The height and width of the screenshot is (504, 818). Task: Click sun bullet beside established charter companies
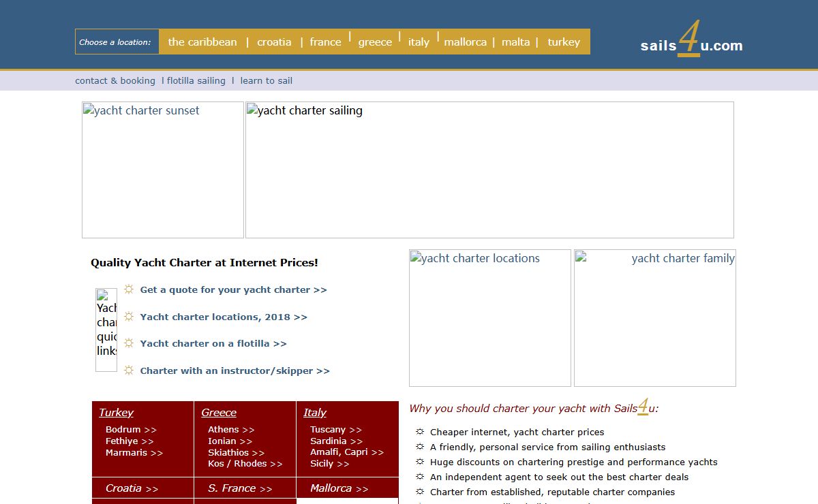[420, 491]
